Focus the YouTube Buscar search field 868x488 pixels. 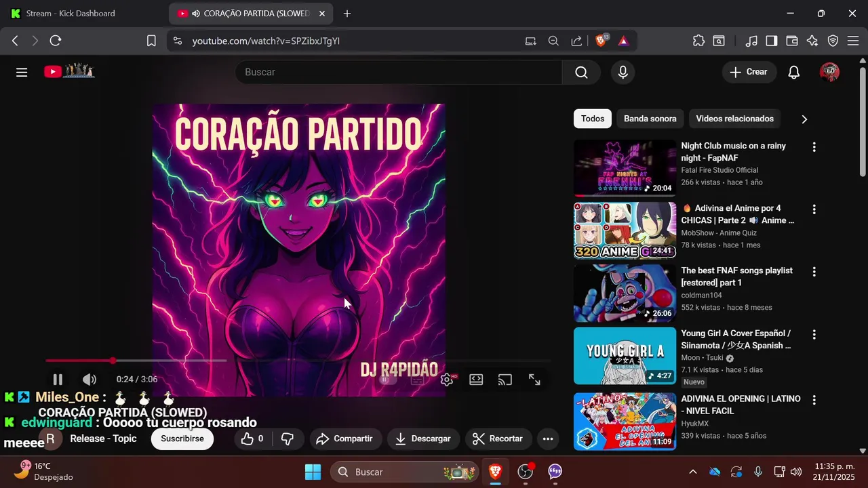click(399, 72)
